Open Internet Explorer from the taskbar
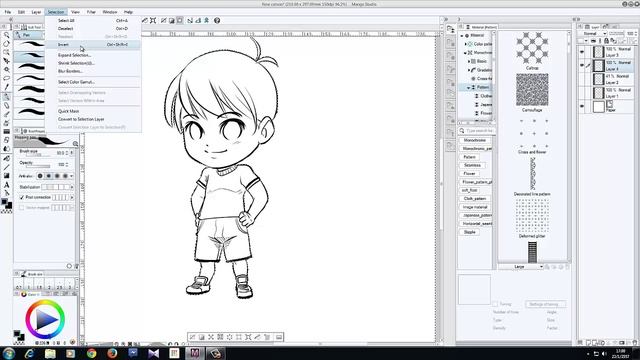The image size is (640, 360). (29, 353)
